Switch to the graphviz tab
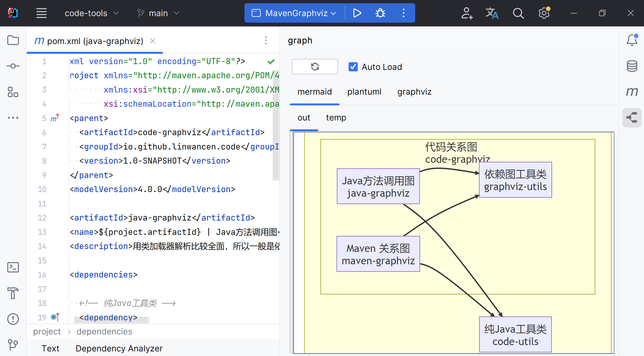The image size is (644, 356). click(414, 92)
